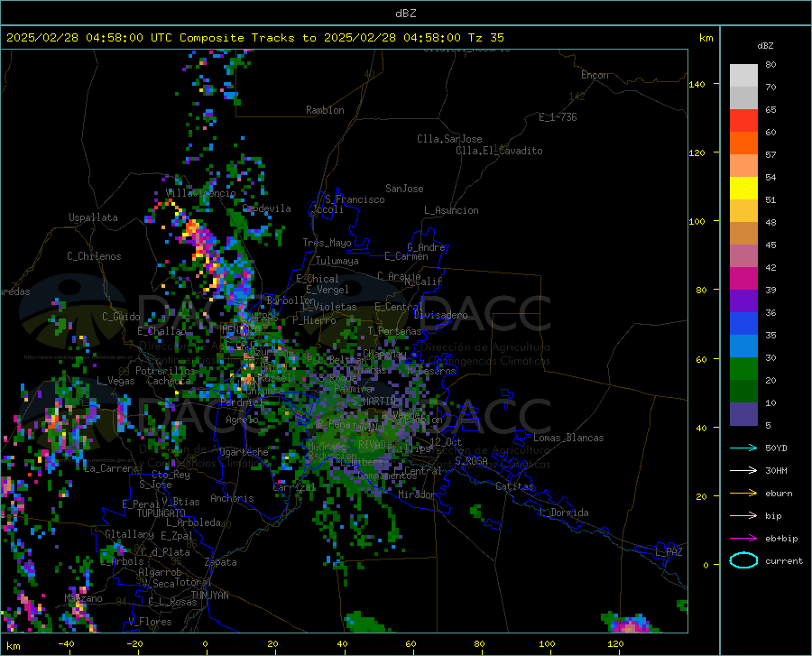Click the 'Clla.El_Cavadito' map label
Image resolution: width=812 pixels, height=656 pixels.
click(x=499, y=151)
